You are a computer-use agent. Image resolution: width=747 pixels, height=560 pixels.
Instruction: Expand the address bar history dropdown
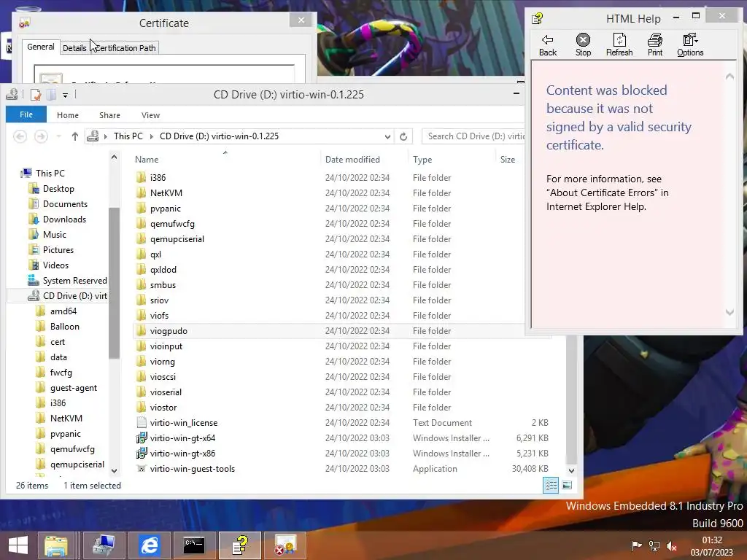tap(388, 136)
